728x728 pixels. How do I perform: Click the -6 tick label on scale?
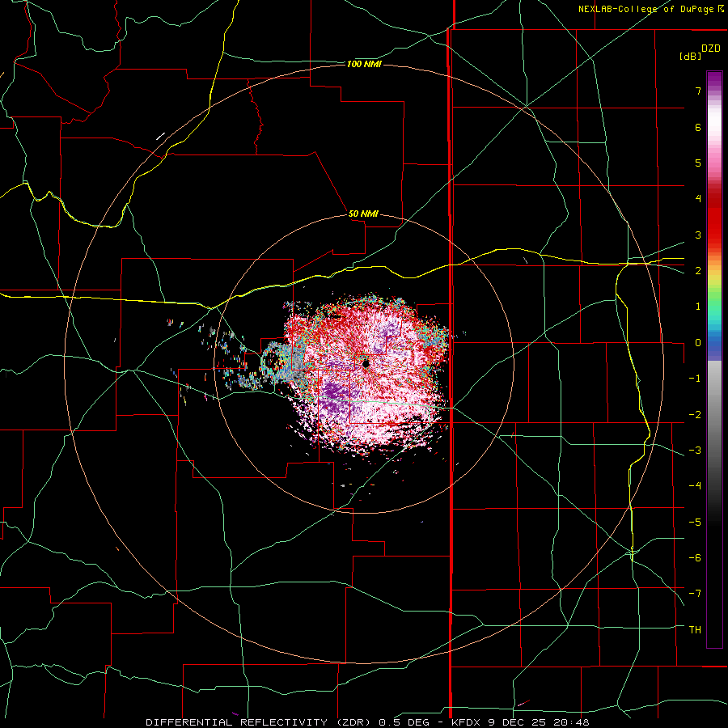[695, 558]
